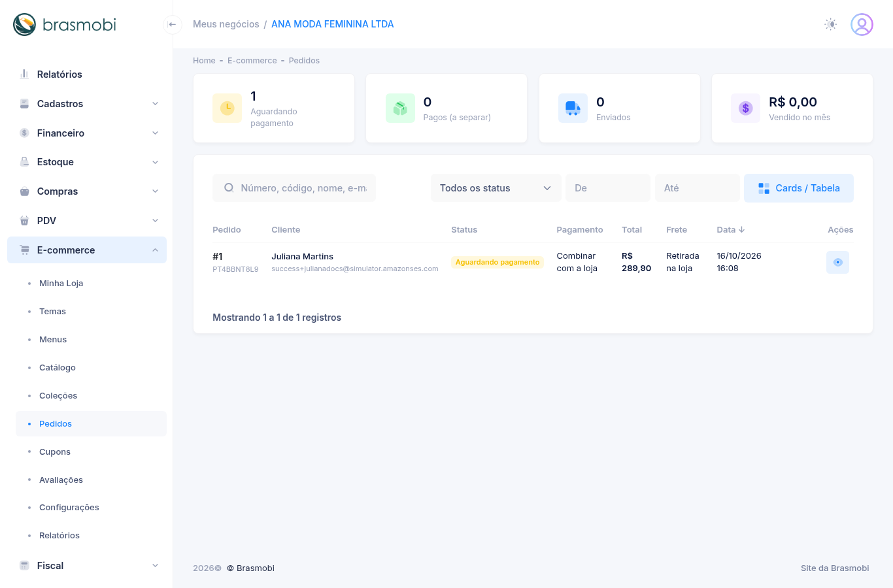
Task: Expand the Estoque menu chevron
Action: [155, 162]
